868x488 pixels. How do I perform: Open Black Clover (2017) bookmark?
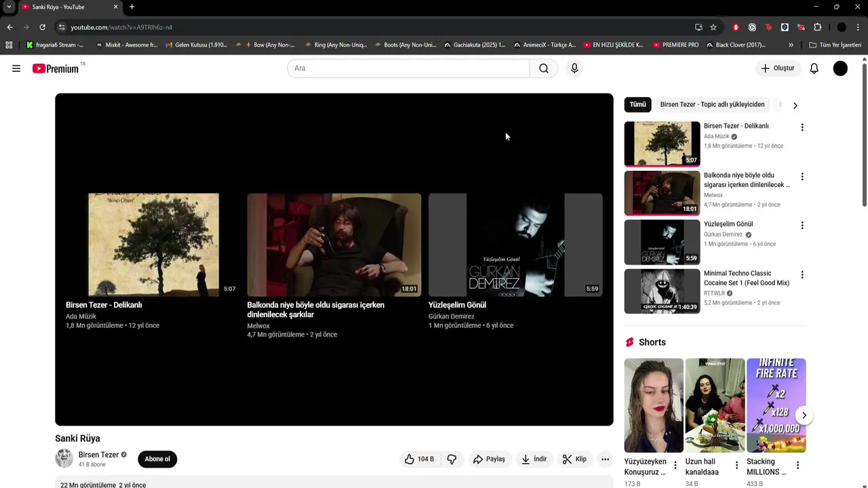pyautogui.click(x=736, y=45)
